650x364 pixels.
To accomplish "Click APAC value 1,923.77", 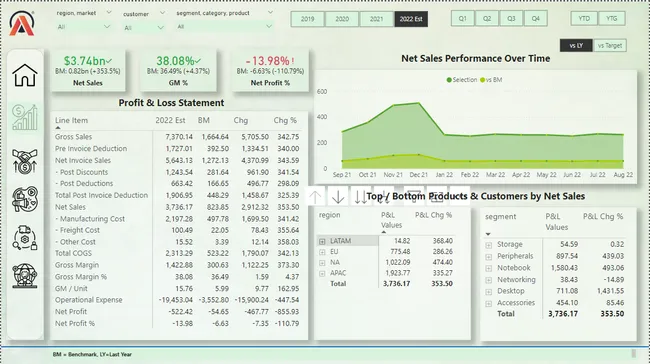I will point(396,273).
